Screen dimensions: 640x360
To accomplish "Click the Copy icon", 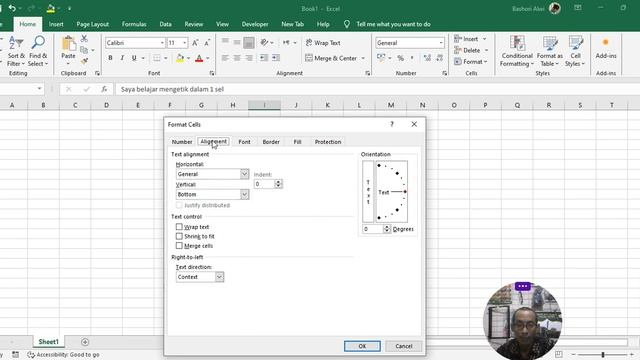I will [x=84, y=50].
